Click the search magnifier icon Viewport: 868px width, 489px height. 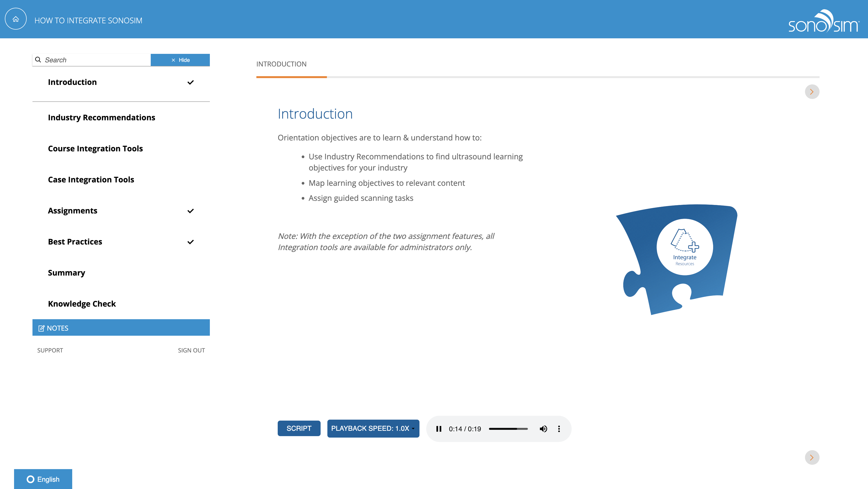click(38, 59)
